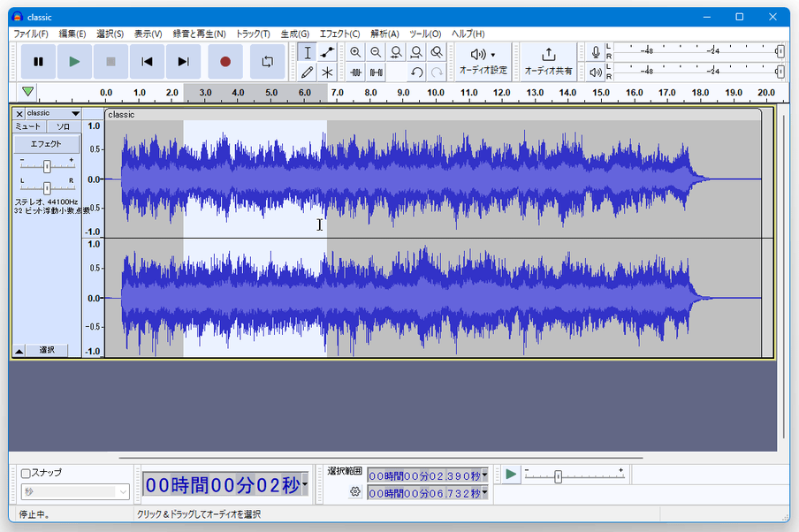Click the classic clip title bar
The image size is (799, 532).
(x=432, y=115)
